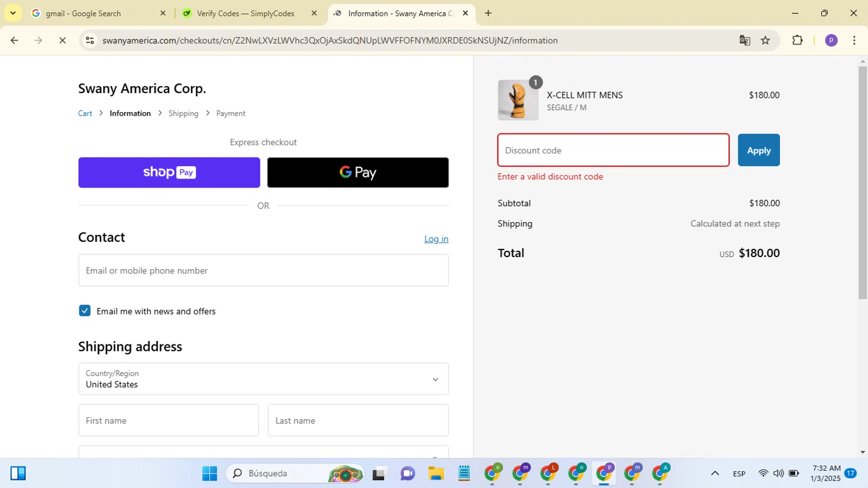This screenshot has width=868, height=488.
Task: Click the Calculated at next step shipping text
Action: tap(735, 223)
